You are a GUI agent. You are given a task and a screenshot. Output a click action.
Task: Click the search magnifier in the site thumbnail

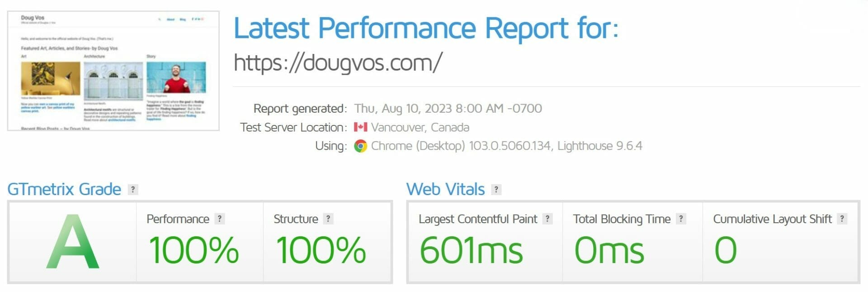(x=160, y=19)
